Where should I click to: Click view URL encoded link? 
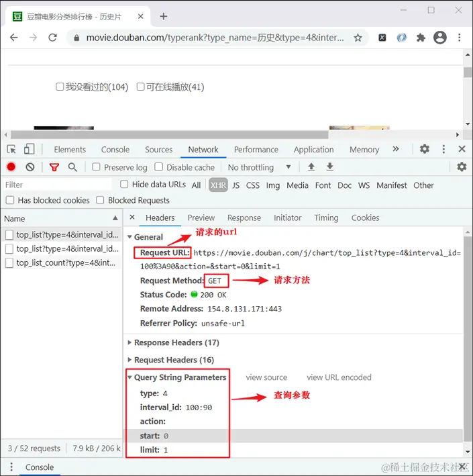point(339,377)
